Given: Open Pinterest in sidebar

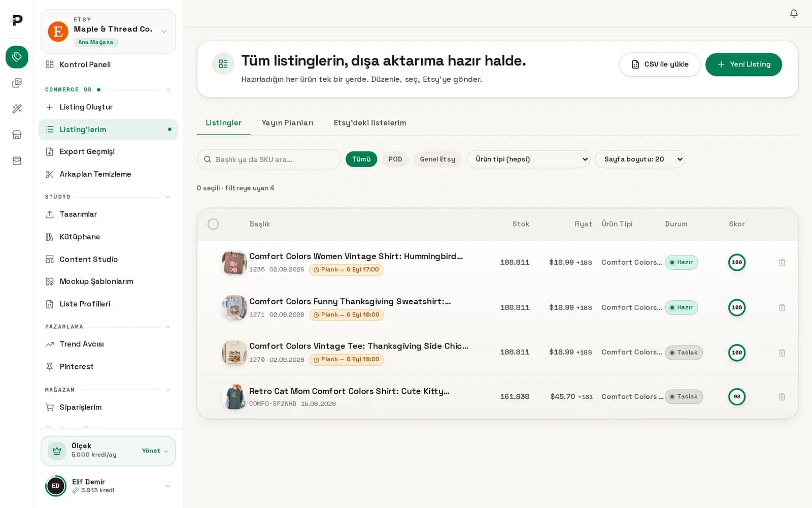Looking at the screenshot, I should pos(108,366).
